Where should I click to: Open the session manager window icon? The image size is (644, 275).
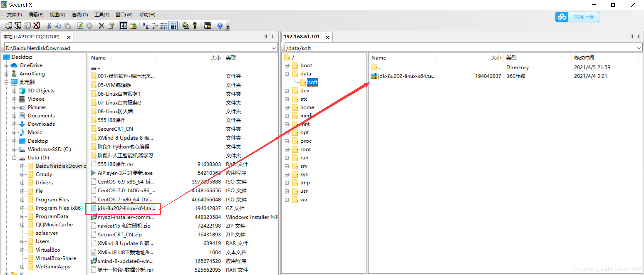tap(208, 25)
